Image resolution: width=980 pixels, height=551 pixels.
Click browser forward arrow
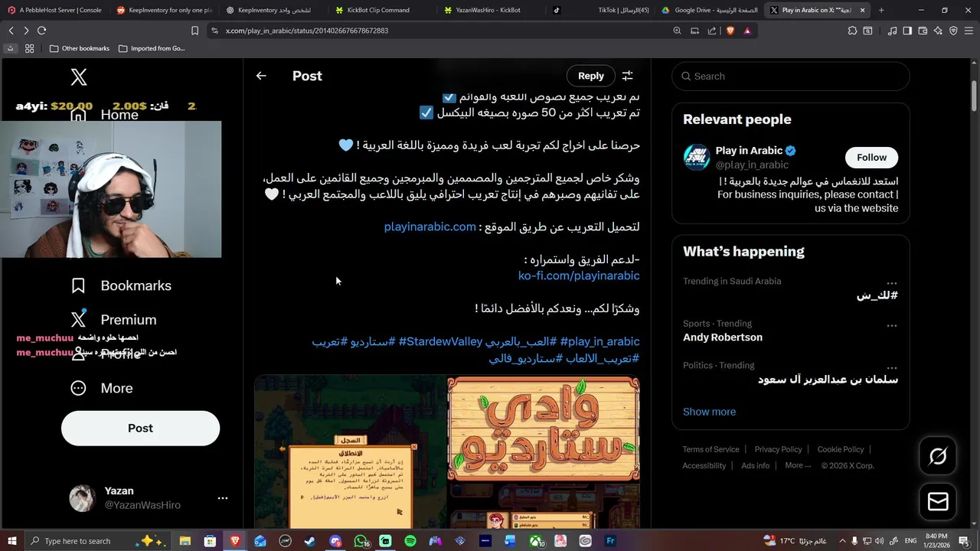[x=26, y=31]
